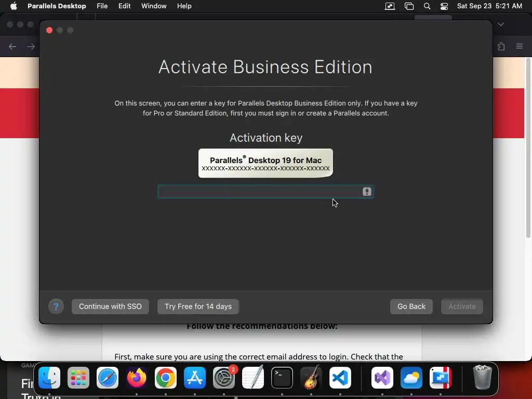Click the date and time in menu bar
The height and width of the screenshot is (399, 532).
pyautogui.click(x=489, y=6)
